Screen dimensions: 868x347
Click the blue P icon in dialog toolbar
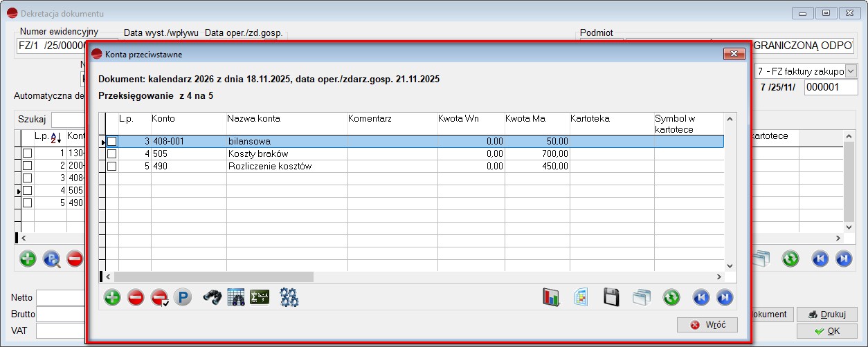pyautogui.click(x=183, y=298)
